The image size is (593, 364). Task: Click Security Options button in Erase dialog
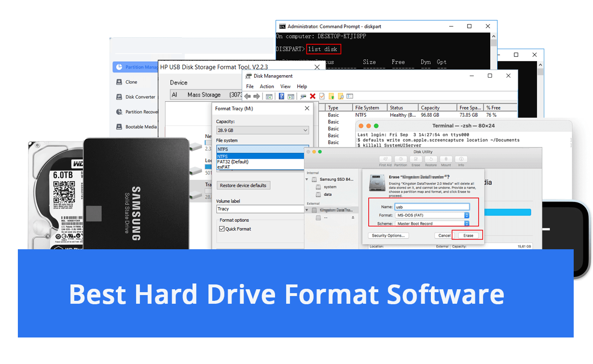(388, 235)
